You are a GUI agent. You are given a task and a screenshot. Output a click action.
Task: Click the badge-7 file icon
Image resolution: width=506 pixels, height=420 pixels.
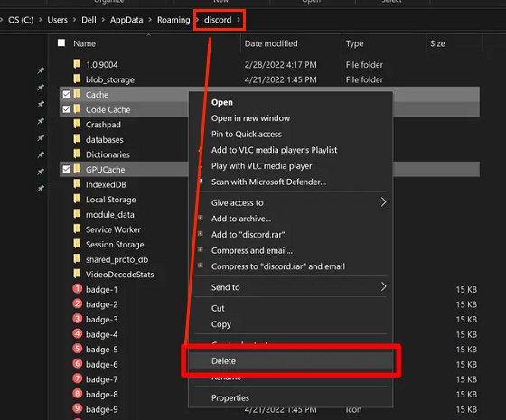pyautogui.click(x=78, y=378)
